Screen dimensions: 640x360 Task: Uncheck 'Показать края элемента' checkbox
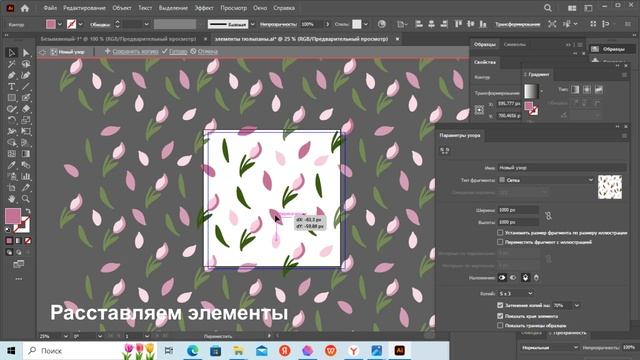500,316
